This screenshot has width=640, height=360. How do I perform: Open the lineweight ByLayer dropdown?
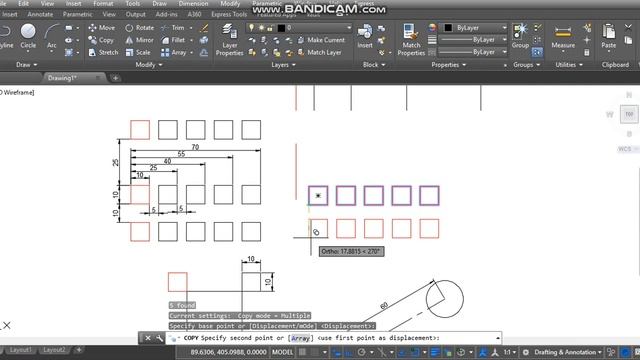click(473, 40)
